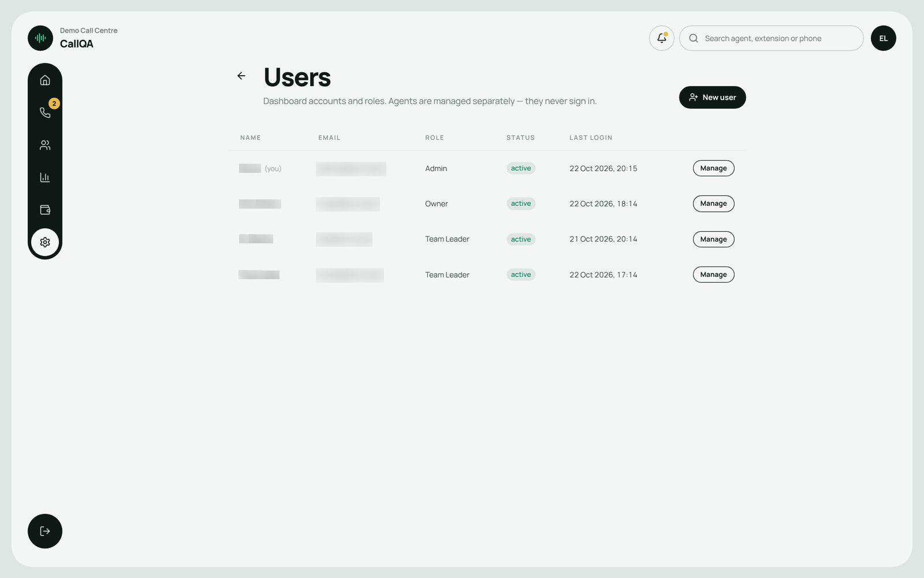Viewport: 924px width, 578px height.
Task: Click last login 22 Oct 2026, 20:15
Action: 603,168
